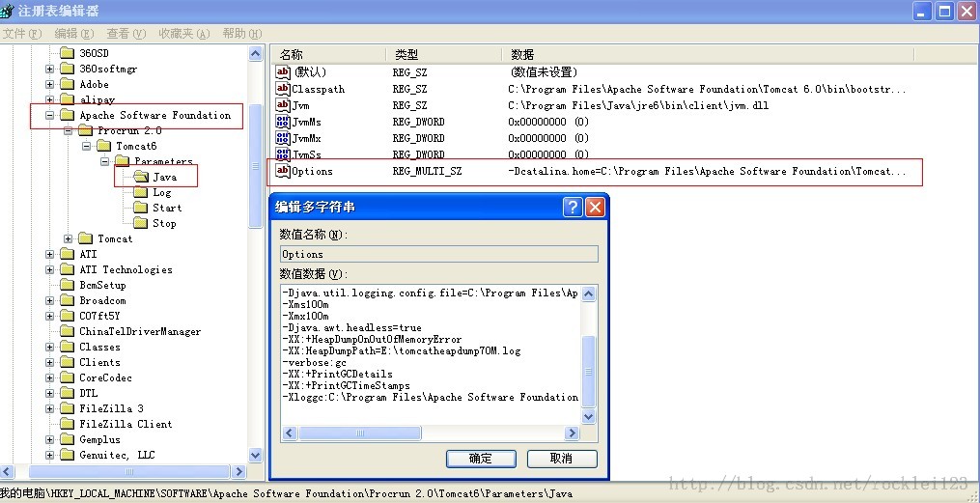Image resolution: width=980 pixels, height=503 pixels.
Task: Click the Stop folder icon
Action: coord(141,223)
